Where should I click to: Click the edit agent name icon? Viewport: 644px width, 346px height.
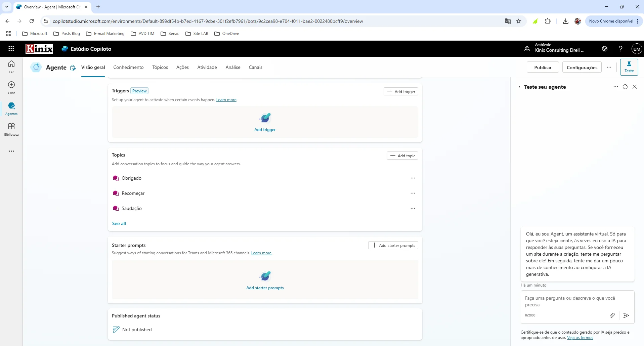pos(73,68)
